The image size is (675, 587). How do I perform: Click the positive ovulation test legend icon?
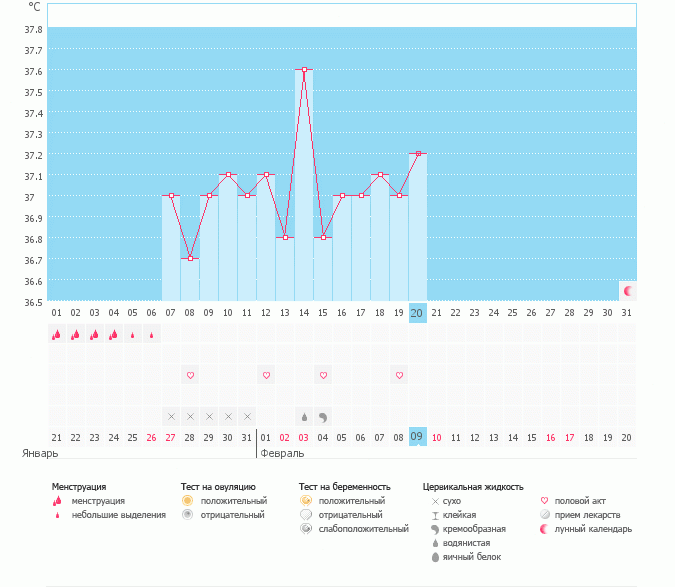point(187,500)
